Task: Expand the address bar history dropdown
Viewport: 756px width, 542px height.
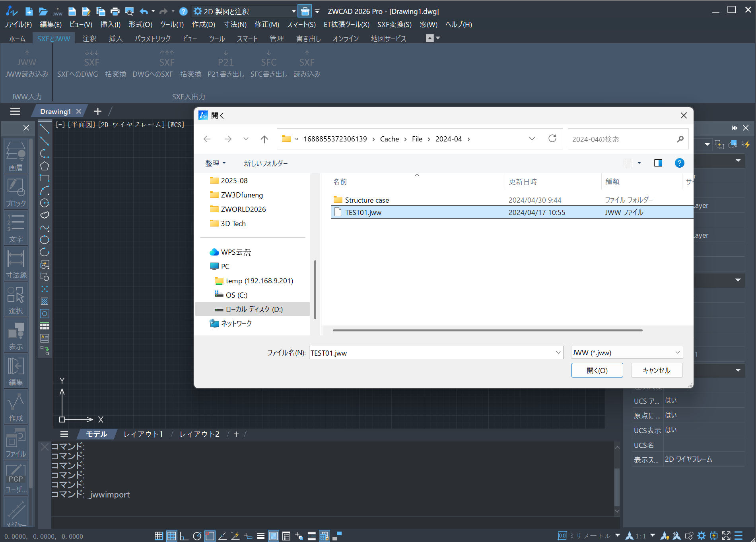Action: 532,139
